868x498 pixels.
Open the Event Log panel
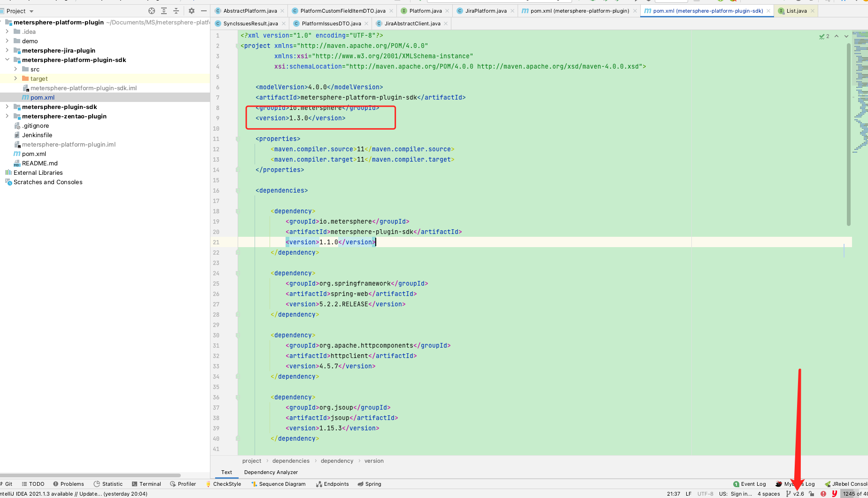coord(750,484)
